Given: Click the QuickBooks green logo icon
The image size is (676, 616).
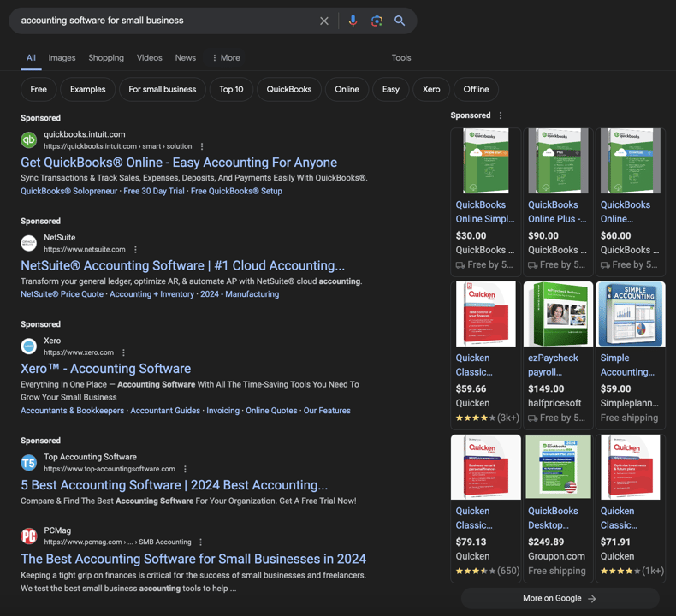Looking at the screenshot, I should tap(29, 139).
